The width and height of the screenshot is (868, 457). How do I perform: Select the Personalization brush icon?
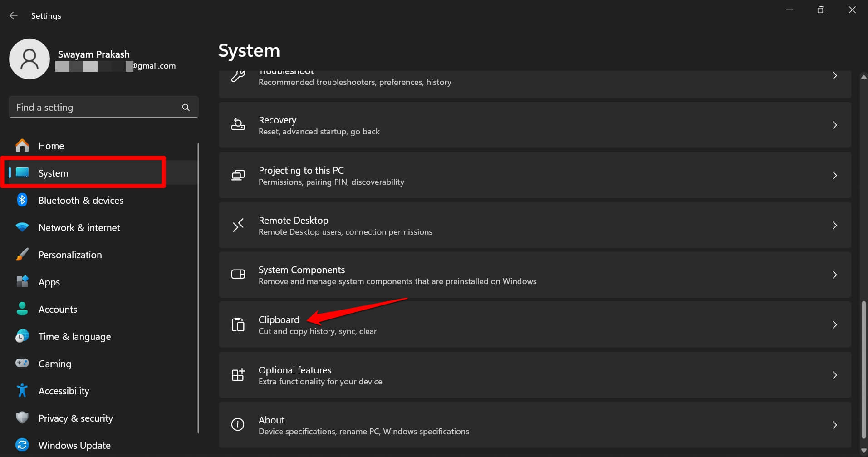pyautogui.click(x=22, y=255)
